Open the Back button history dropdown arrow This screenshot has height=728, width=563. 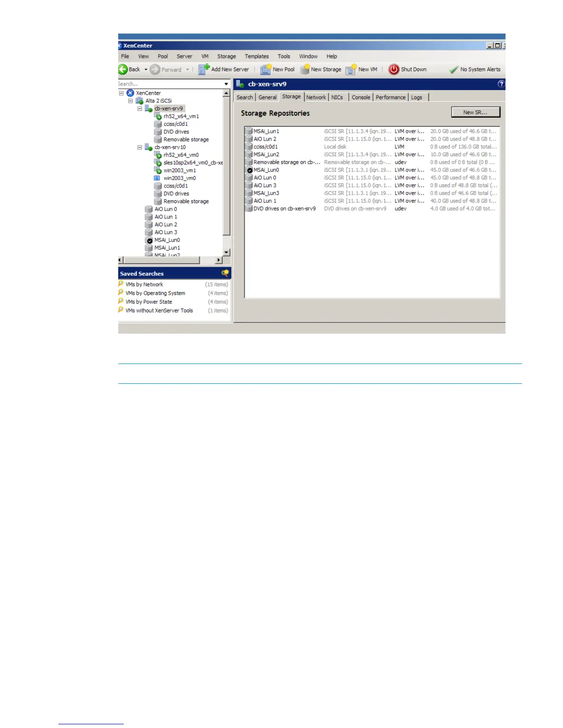click(146, 70)
